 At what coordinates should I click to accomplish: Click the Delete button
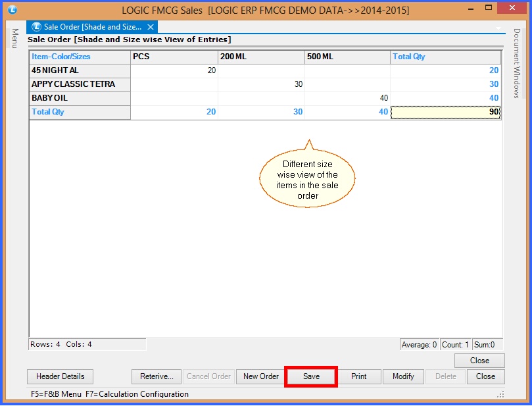446,376
